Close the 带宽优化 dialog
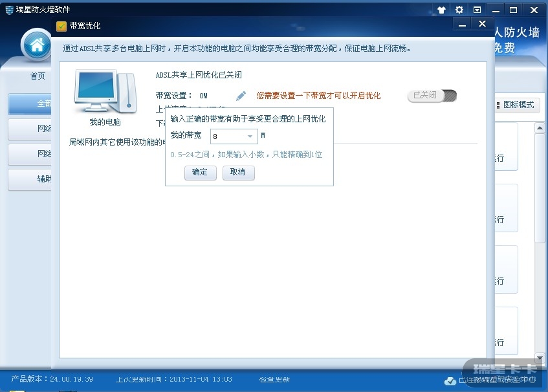548x392 pixels. pos(482,24)
